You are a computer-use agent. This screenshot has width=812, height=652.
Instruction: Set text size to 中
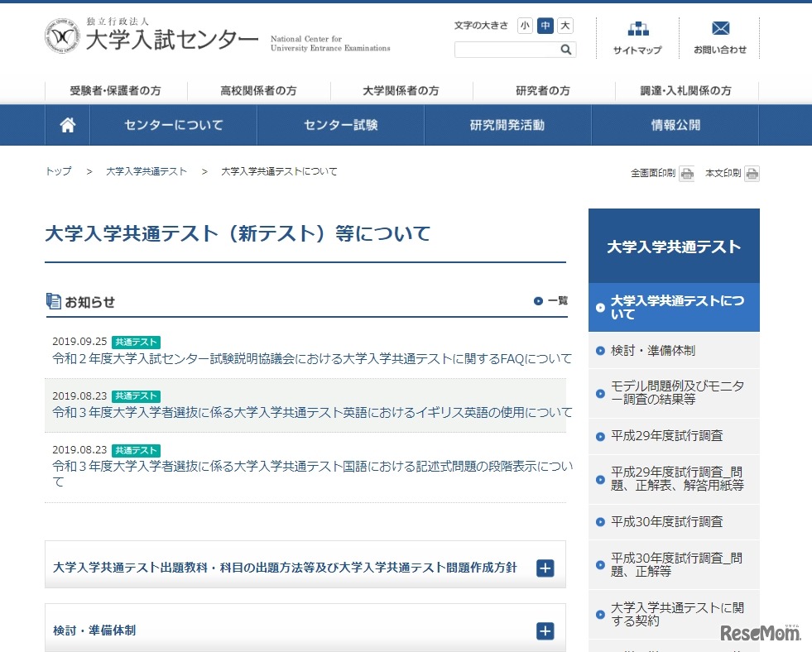point(545,26)
